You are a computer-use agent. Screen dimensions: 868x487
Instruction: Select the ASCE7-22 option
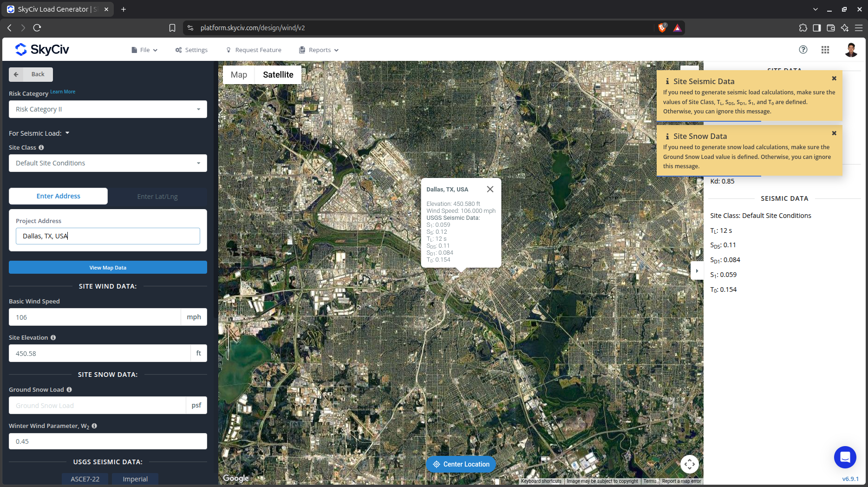pos(85,479)
